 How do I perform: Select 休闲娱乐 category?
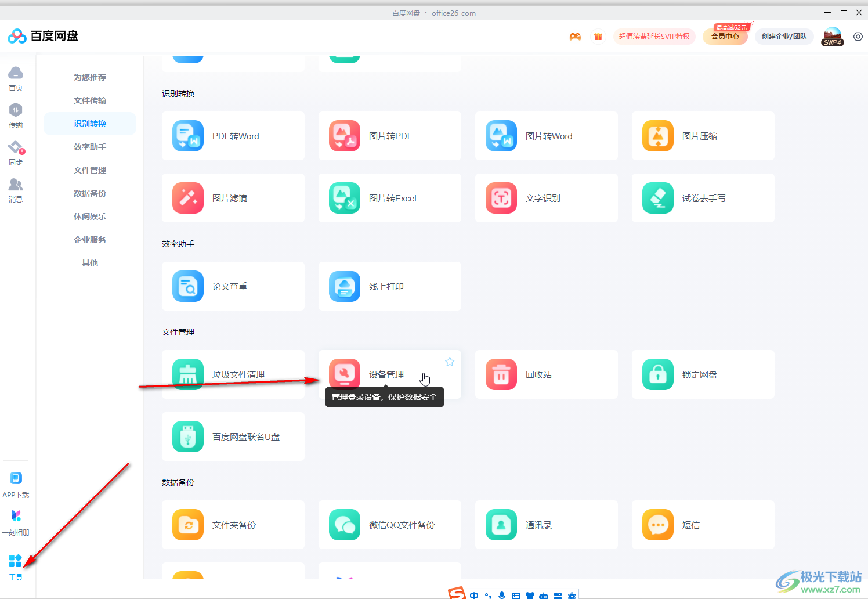pos(90,216)
